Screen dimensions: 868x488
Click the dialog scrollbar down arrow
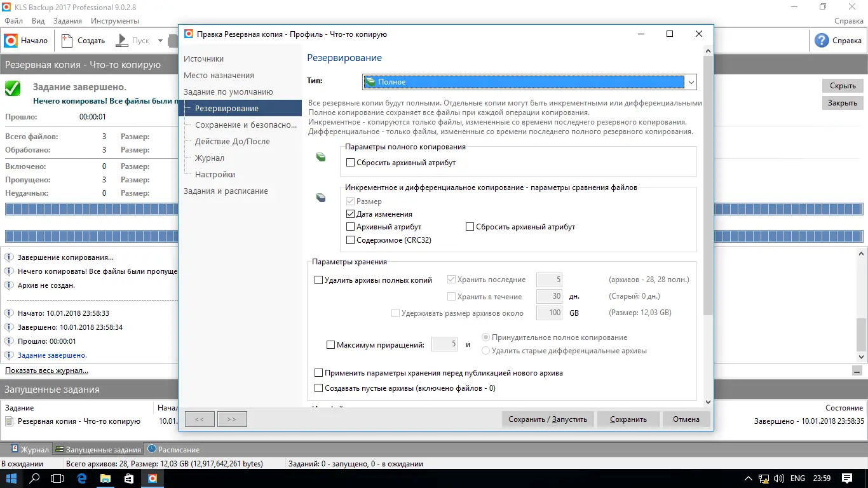click(709, 402)
